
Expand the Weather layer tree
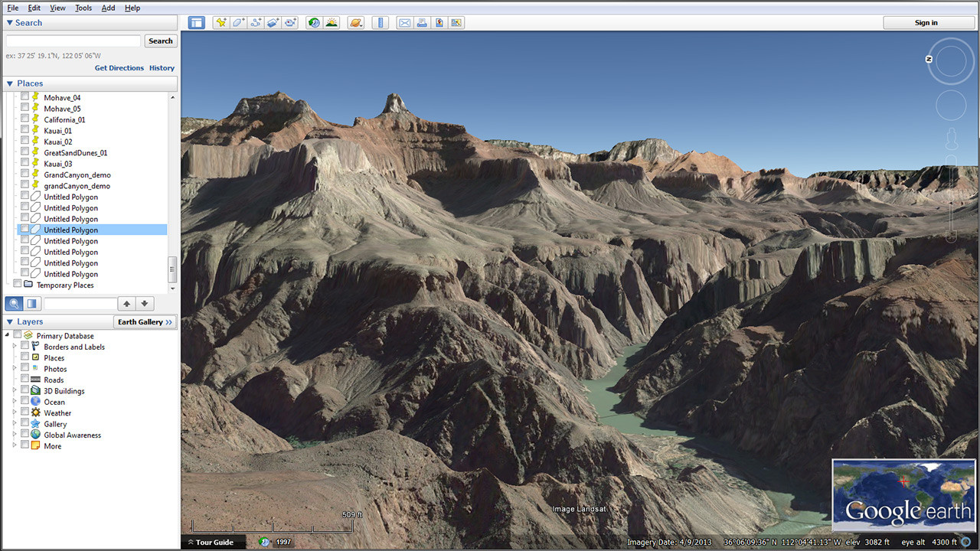[x=15, y=412]
